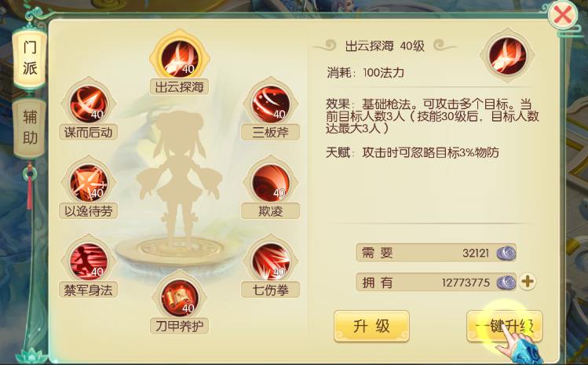The image size is (588, 365).
Task: Click the 拥有 balance field showing 12773775
Action: pyautogui.click(x=436, y=282)
